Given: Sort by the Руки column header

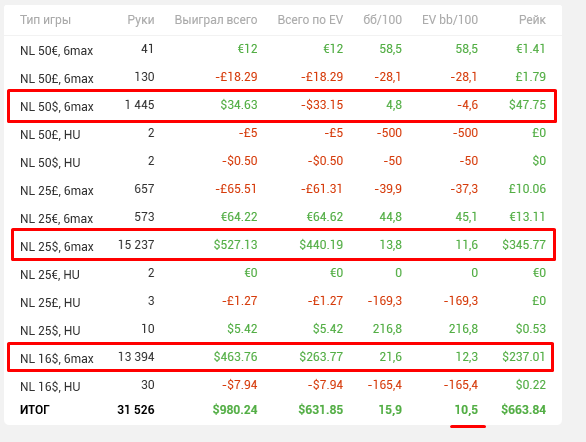Looking at the screenshot, I should (x=141, y=20).
